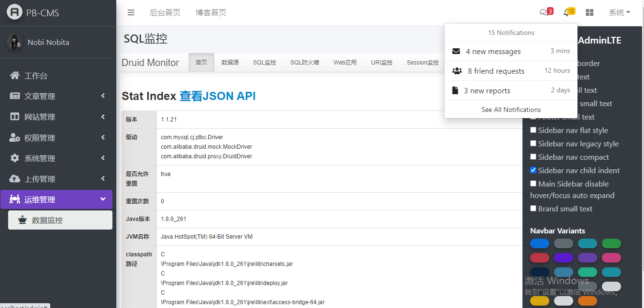Click the users-cog icon beside 权限管理
The image size is (644, 308).
point(15,138)
